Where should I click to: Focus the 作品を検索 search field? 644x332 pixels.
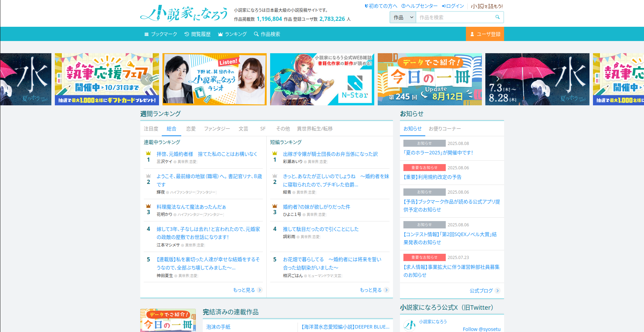click(x=455, y=17)
